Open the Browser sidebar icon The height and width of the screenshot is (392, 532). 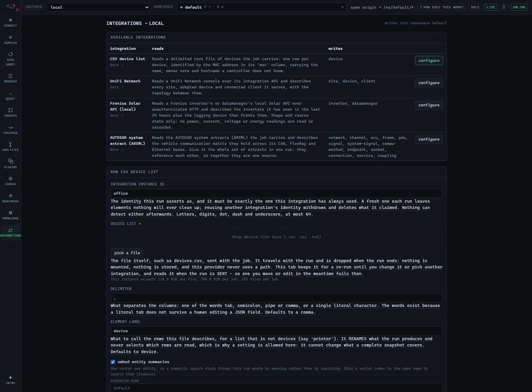[x=10, y=78]
